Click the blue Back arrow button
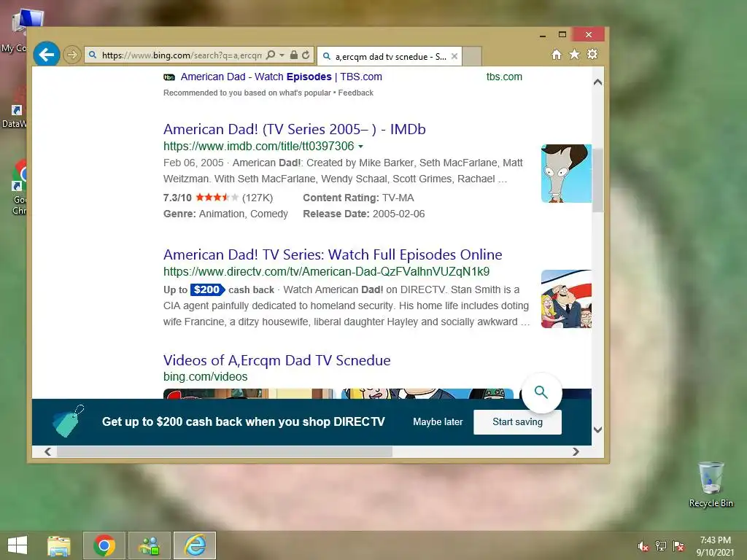The image size is (747, 560). click(x=46, y=55)
